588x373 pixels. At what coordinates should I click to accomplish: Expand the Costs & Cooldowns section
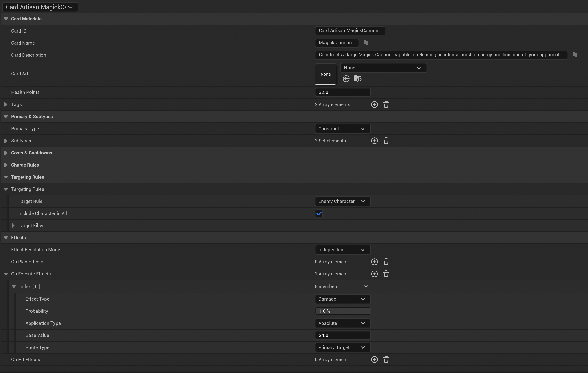(6, 153)
